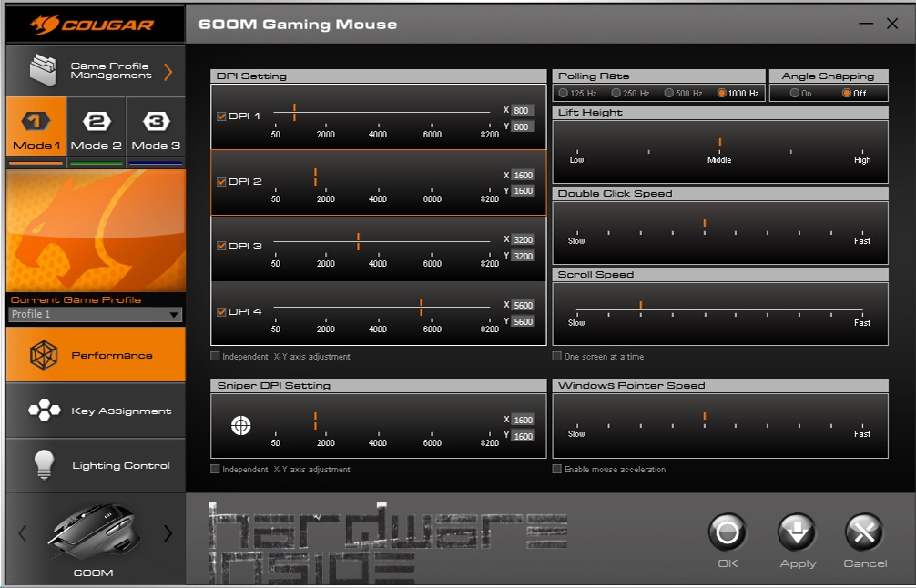Image resolution: width=916 pixels, height=588 pixels.
Task: Turn Angle Snapping On
Action: click(795, 93)
